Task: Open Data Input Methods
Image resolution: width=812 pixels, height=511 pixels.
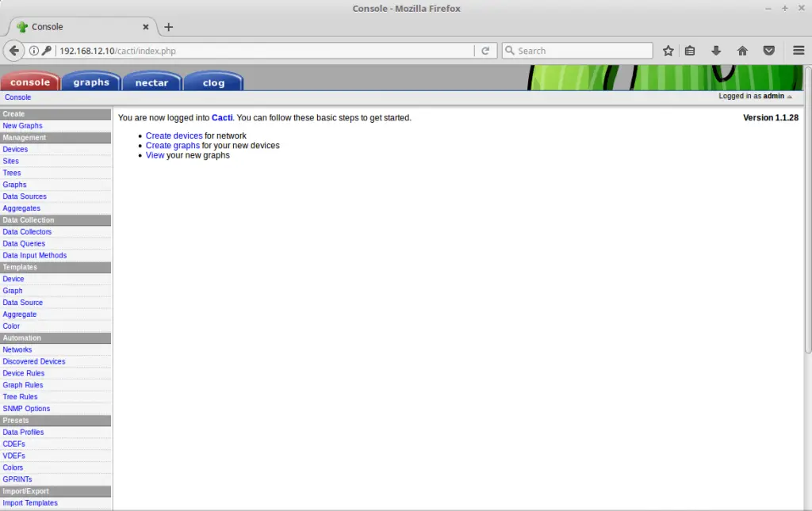Action: 35,255
